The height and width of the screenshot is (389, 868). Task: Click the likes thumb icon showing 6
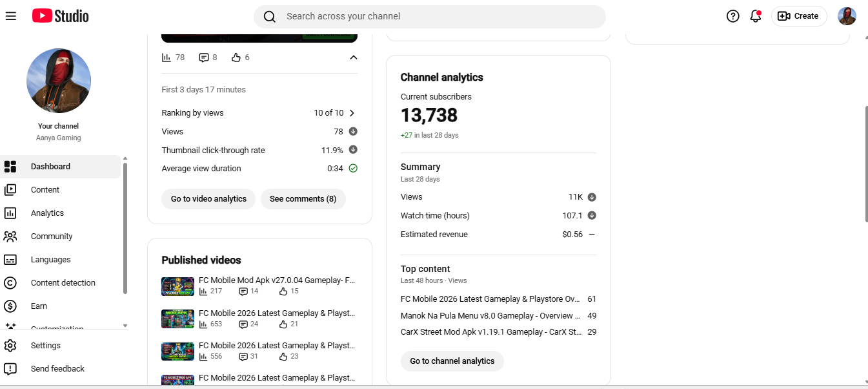pyautogui.click(x=236, y=58)
